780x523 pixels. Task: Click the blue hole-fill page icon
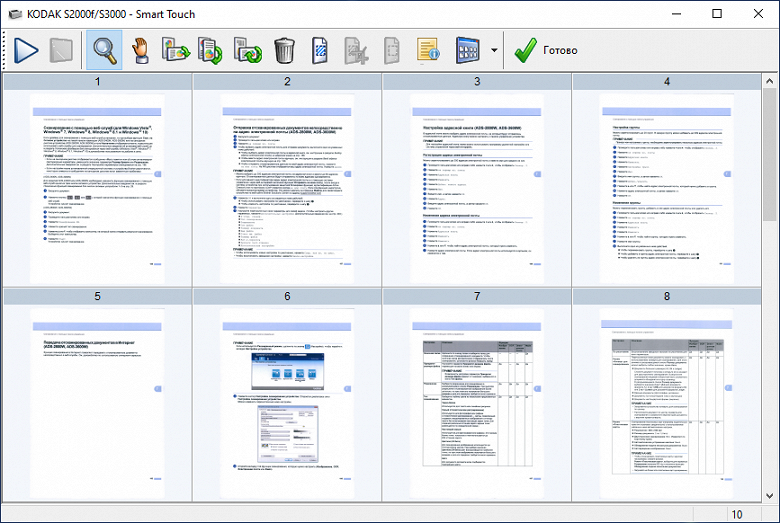click(x=320, y=50)
